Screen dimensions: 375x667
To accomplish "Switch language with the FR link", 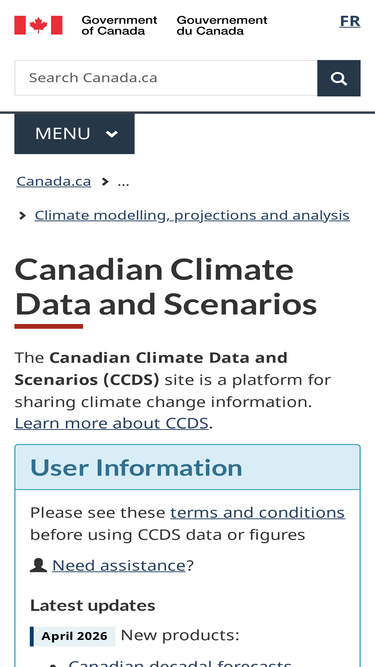I will pyautogui.click(x=350, y=21).
